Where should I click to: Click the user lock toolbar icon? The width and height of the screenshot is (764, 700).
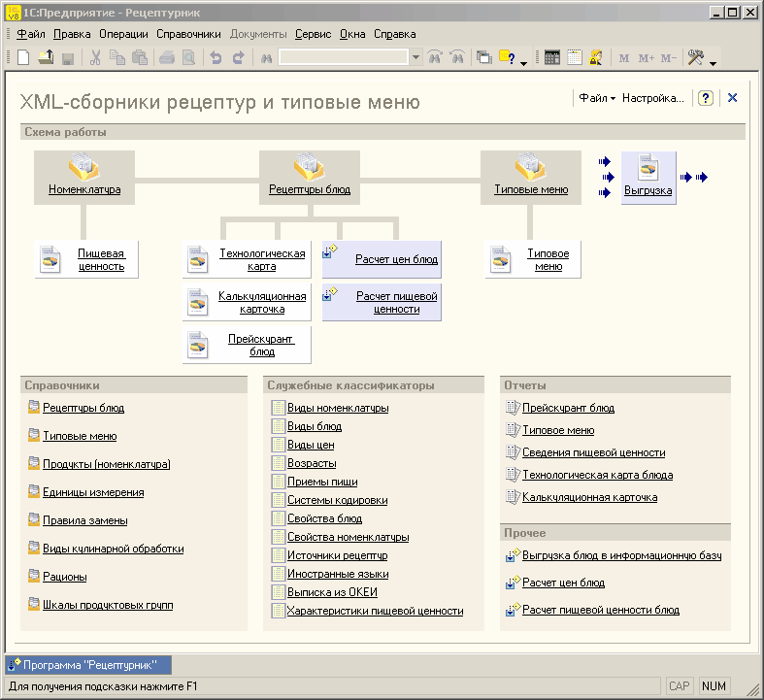point(596,57)
